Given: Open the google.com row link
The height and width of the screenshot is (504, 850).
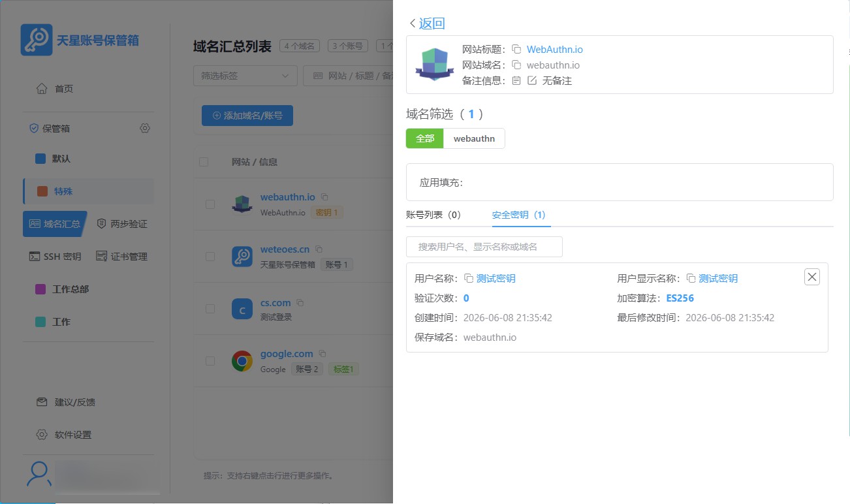Looking at the screenshot, I should point(287,353).
